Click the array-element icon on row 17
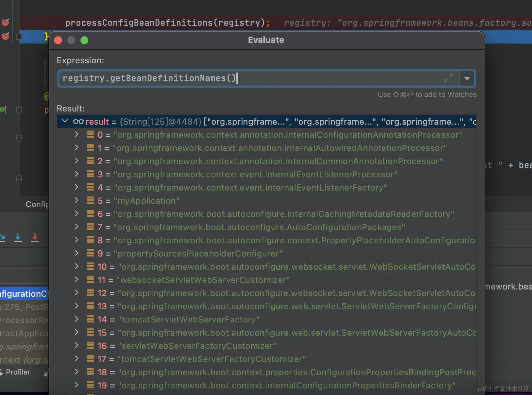This screenshot has width=532, height=395. pyautogui.click(x=90, y=359)
